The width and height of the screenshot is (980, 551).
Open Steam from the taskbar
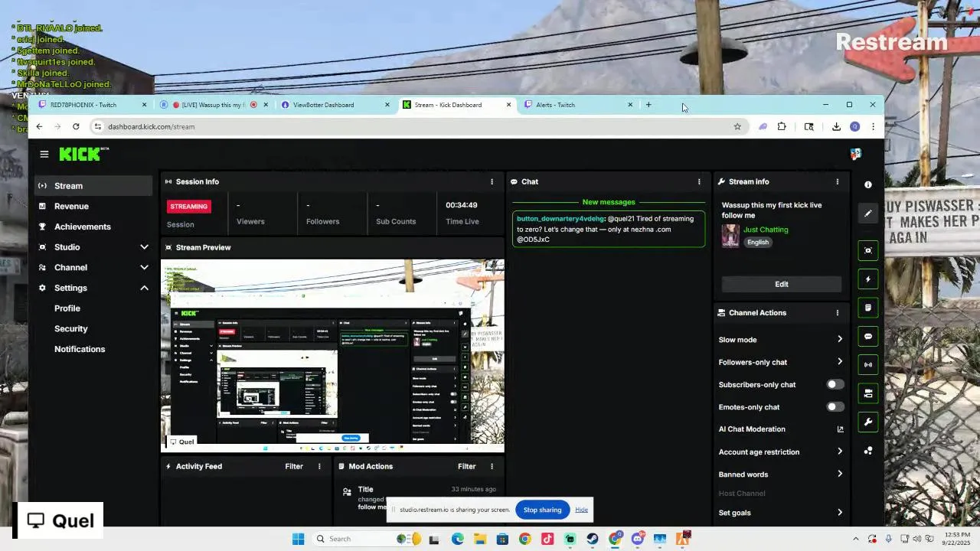[593, 539]
